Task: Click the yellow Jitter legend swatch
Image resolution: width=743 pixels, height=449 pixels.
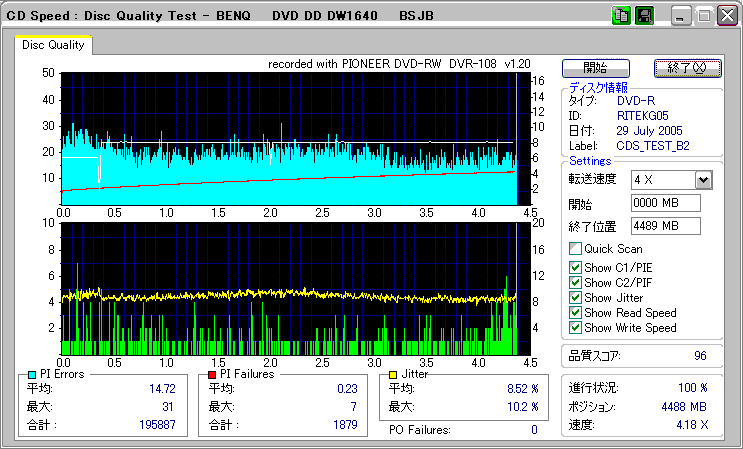Action: point(394,374)
